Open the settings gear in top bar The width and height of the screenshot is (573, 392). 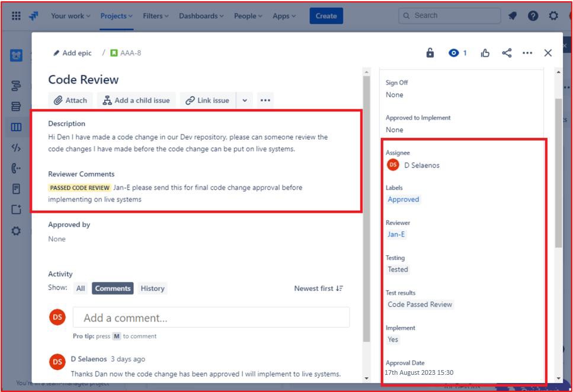[553, 16]
